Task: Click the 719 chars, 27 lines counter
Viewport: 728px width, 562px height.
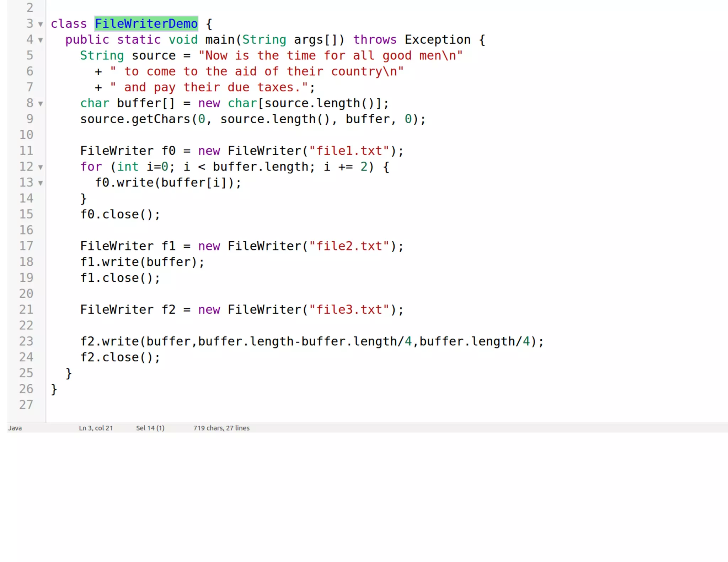Action: coord(221,428)
